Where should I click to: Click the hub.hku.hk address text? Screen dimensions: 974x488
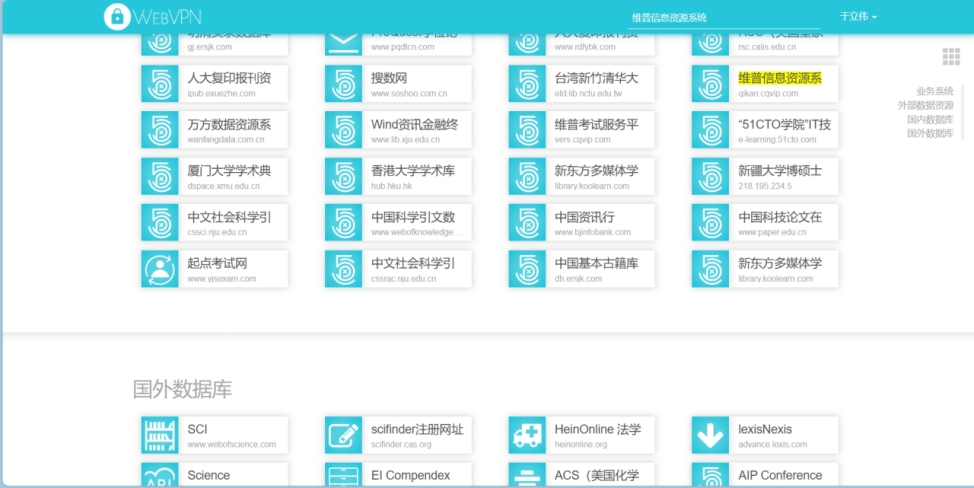[x=391, y=186]
